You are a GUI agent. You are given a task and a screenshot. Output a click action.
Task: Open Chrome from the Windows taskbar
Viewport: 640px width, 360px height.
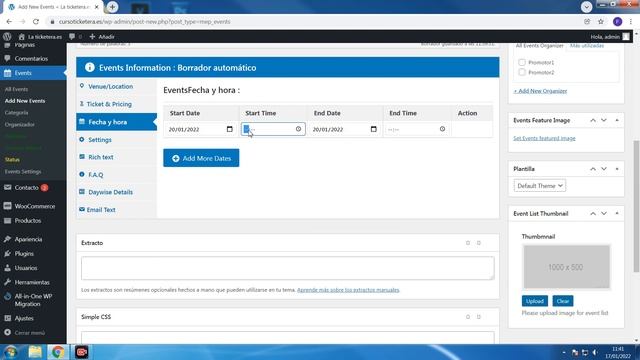click(x=58, y=352)
